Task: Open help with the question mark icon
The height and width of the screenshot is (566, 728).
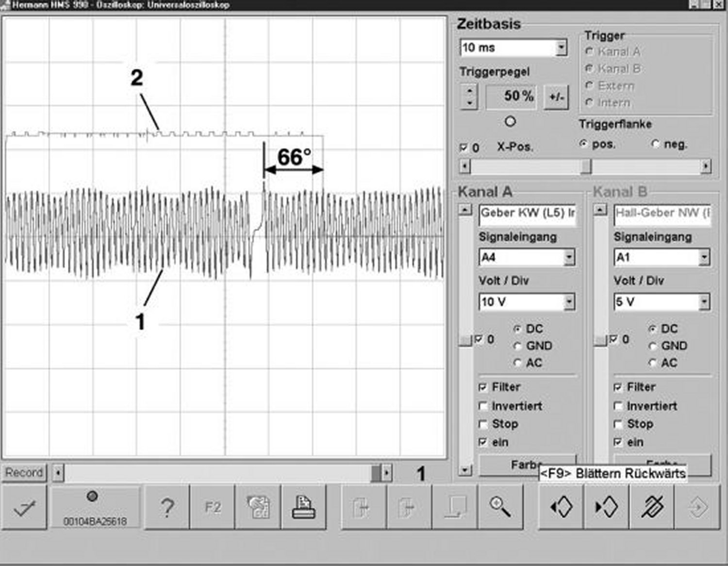Action: click(x=167, y=508)
